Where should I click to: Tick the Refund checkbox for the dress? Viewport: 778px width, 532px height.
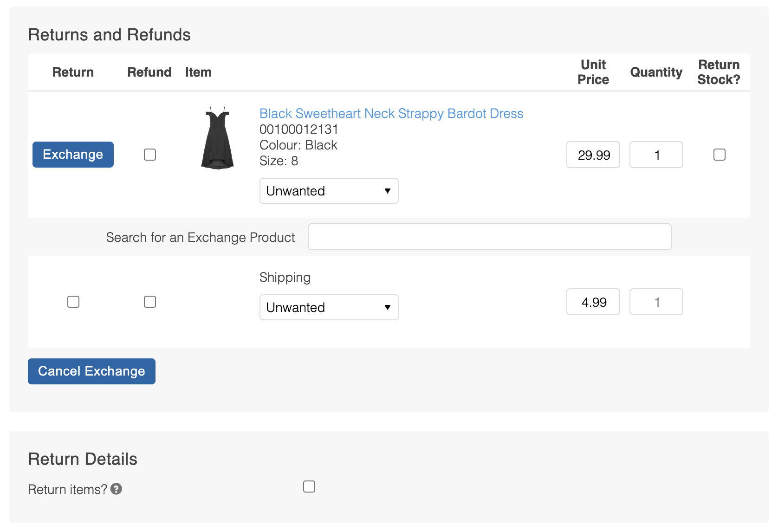(x=150, y=155)
